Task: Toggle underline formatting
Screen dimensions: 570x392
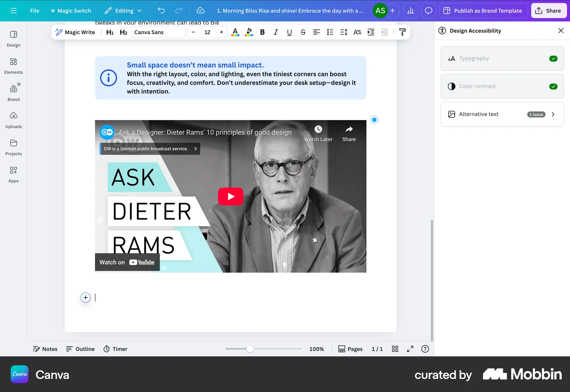Action: [289, 32]
